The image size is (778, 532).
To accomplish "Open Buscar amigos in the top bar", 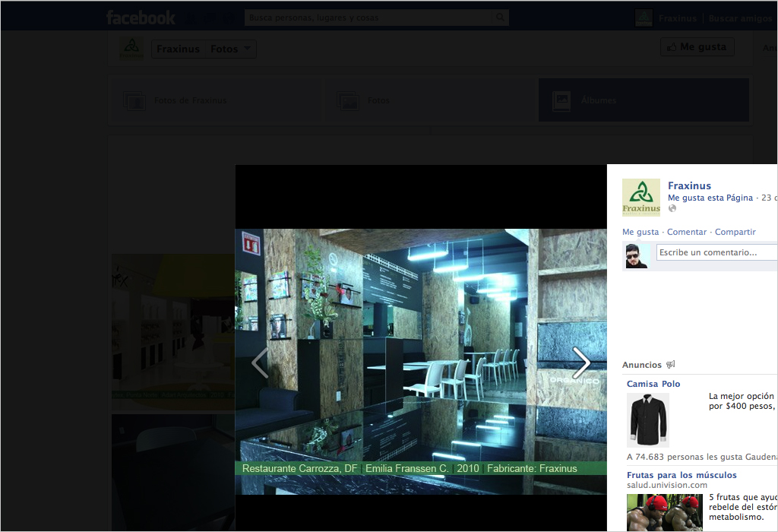I will pos(740,17).
